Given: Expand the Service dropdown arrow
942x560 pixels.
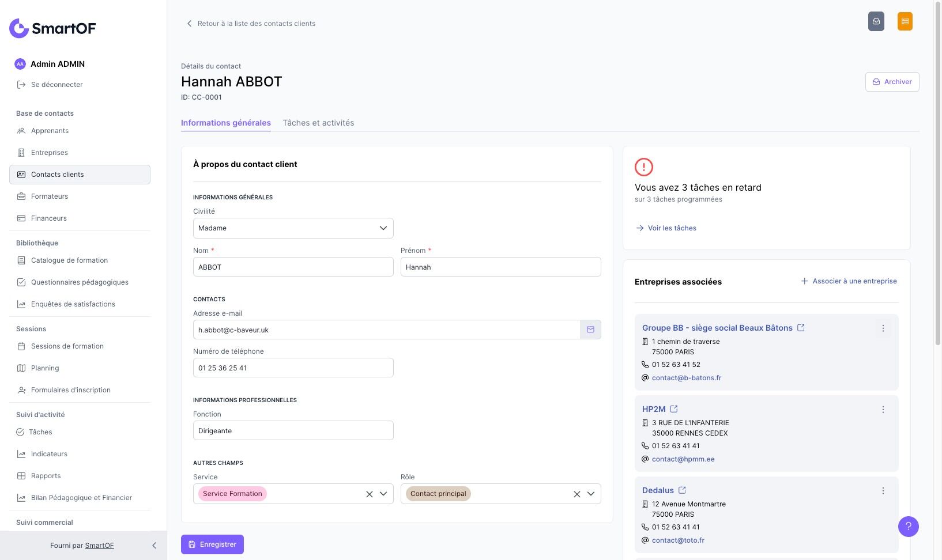Looking at the screenshot, I should coord(383,494).
